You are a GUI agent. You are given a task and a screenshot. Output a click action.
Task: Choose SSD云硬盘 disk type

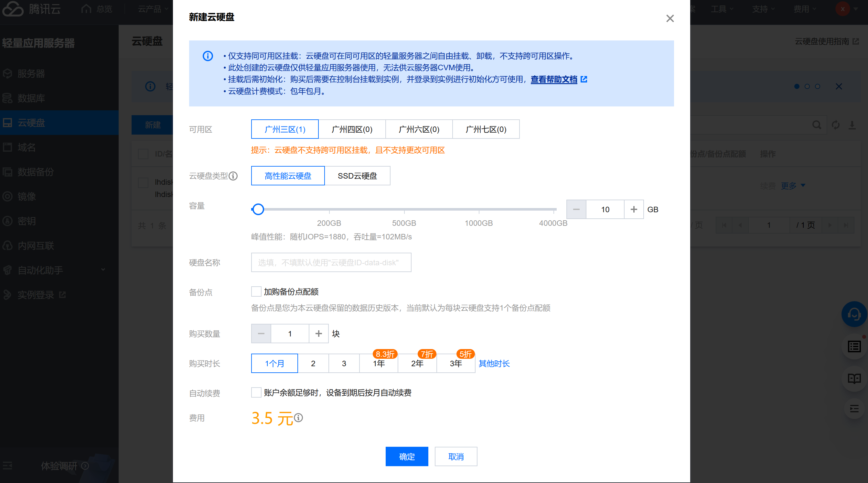pyautogui.click(x=357, y=176)
